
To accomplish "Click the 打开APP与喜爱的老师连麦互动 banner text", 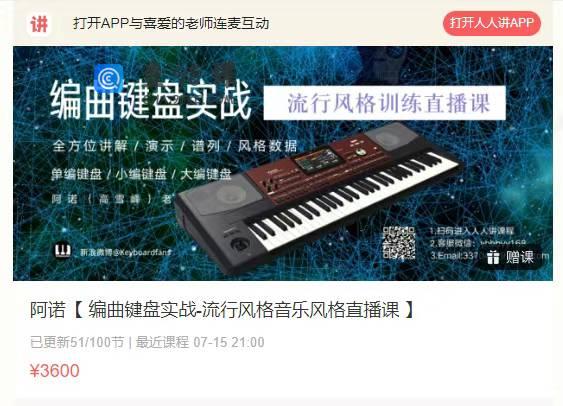I will pyautogui.click(x=171, y=23).
